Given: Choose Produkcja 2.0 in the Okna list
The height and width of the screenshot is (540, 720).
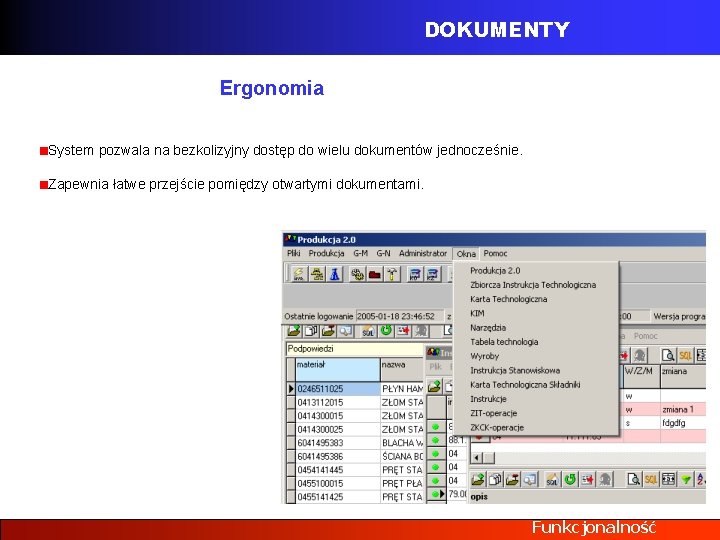Looking at the screenshot, I should 495,270.
